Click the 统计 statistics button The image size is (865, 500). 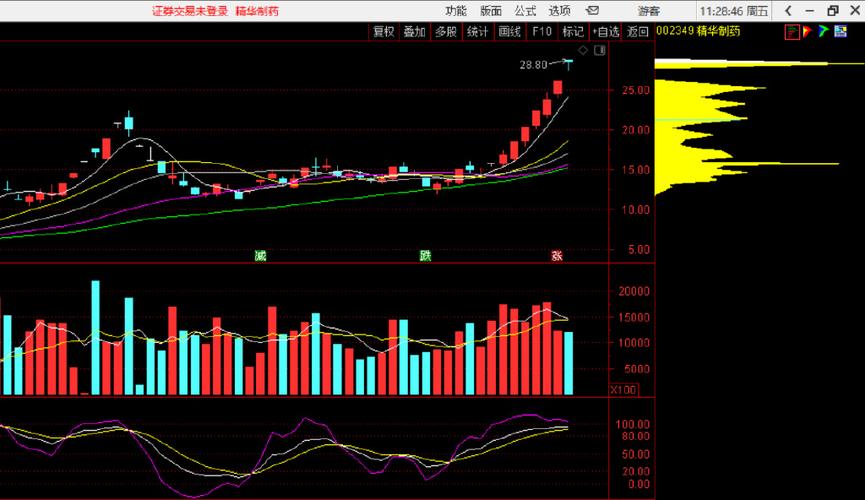(x=477, y=31)
